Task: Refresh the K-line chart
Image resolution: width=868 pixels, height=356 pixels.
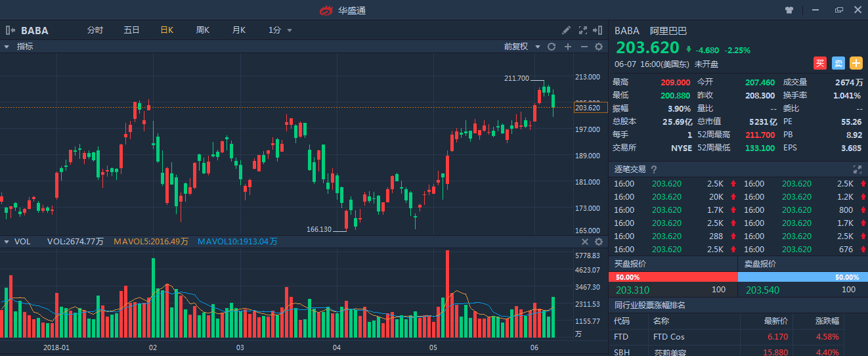Action: [x=552, y=47]
